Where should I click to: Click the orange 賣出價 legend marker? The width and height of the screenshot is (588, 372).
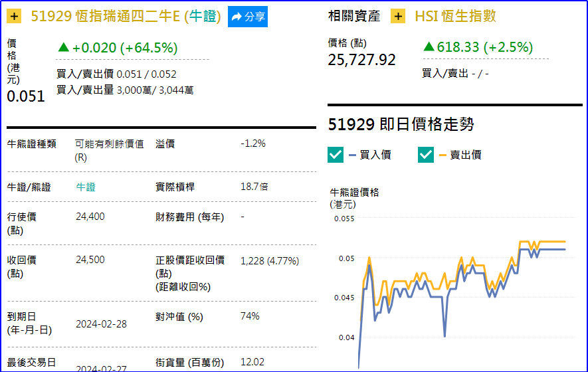pyautogui.click(x=442, y=155)
